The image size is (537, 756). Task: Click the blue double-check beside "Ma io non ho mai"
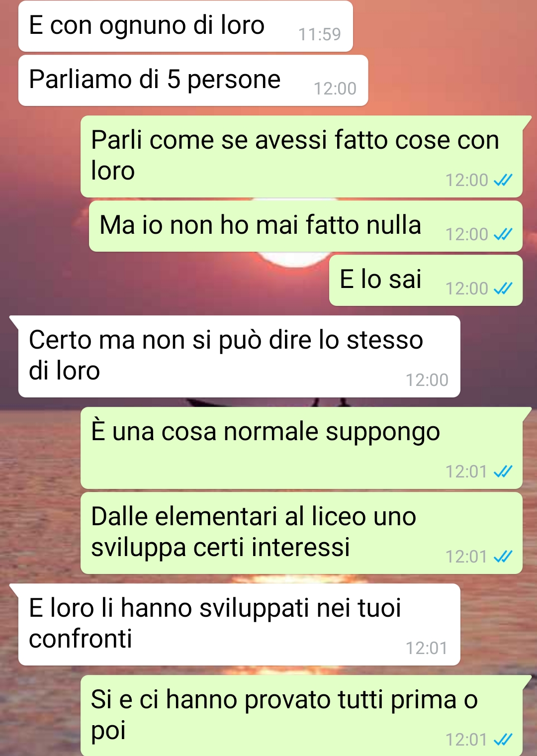503,234
